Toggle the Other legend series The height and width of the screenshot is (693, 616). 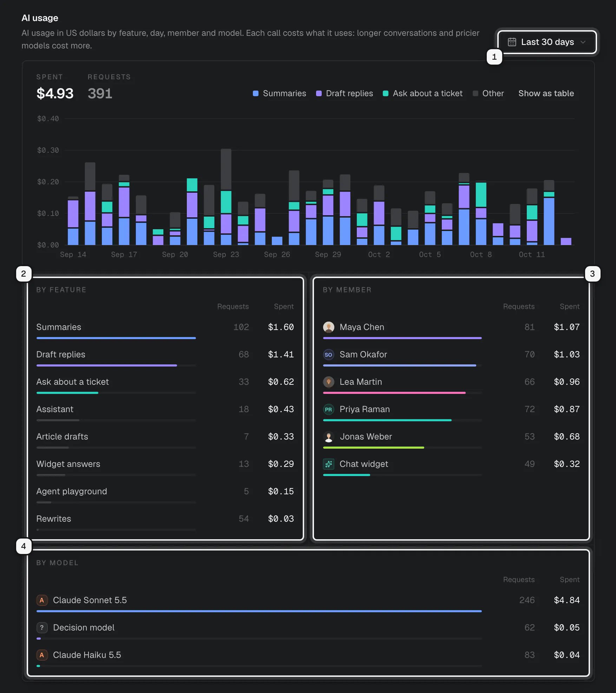pos(488,93)
